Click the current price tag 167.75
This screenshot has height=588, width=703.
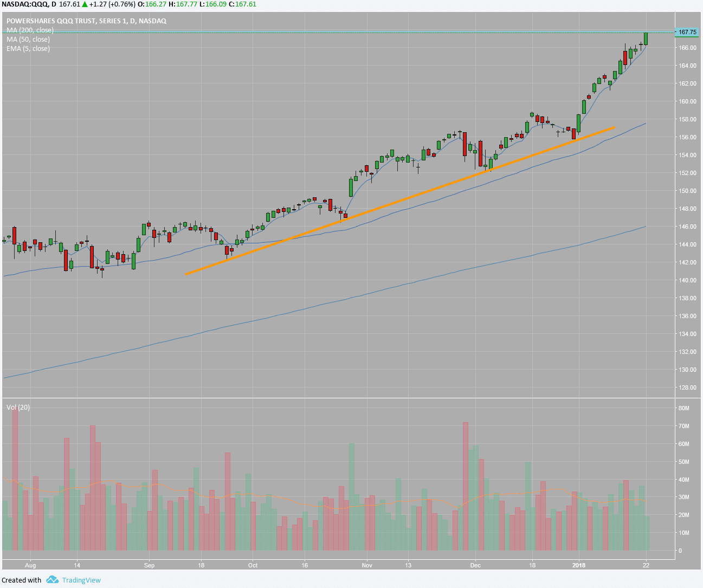pos(687,33)
